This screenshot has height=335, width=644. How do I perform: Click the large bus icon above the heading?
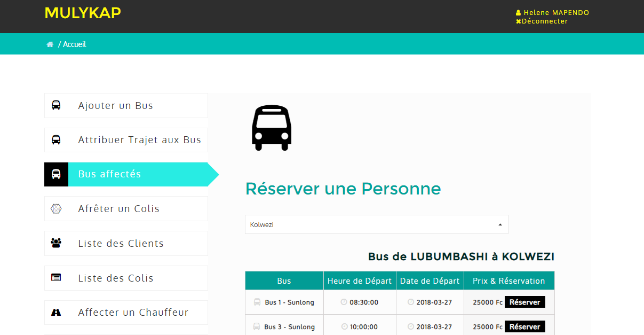click(x=272, y=128)
